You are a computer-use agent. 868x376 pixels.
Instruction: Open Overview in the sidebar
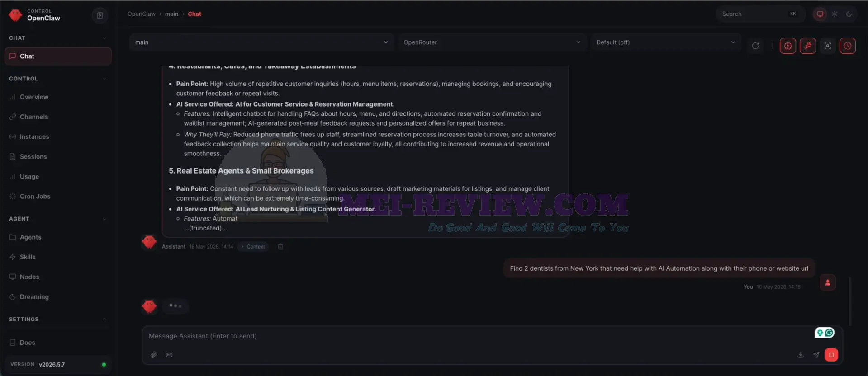58,97
